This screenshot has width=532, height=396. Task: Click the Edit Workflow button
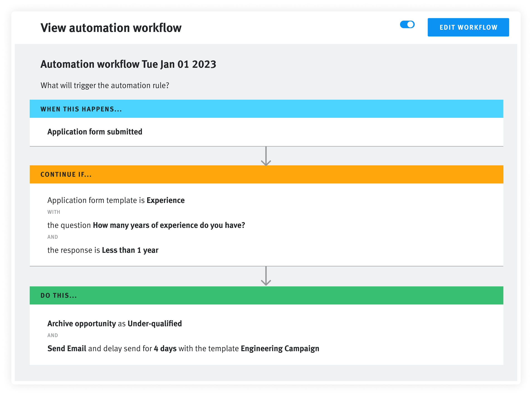coord(468,27)
